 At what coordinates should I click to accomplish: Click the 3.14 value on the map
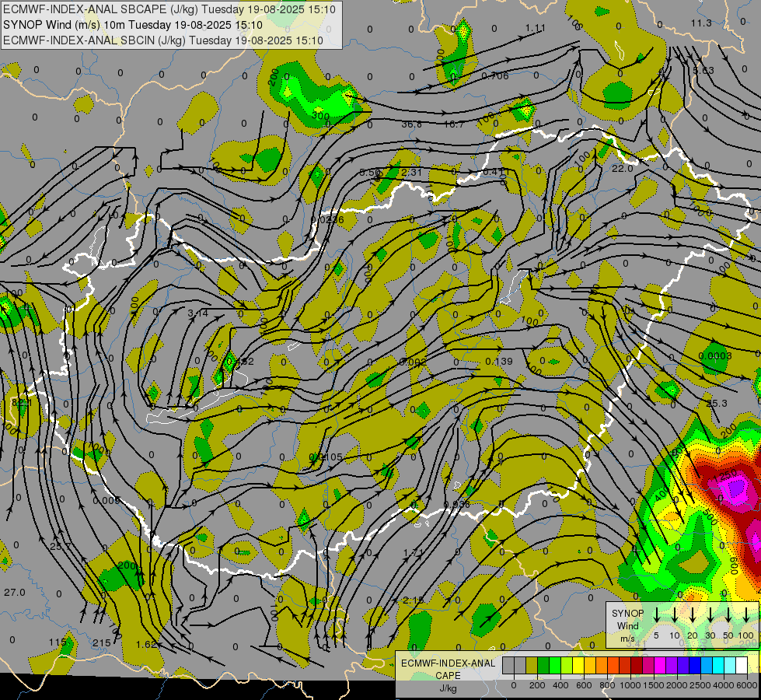point(198,313)
